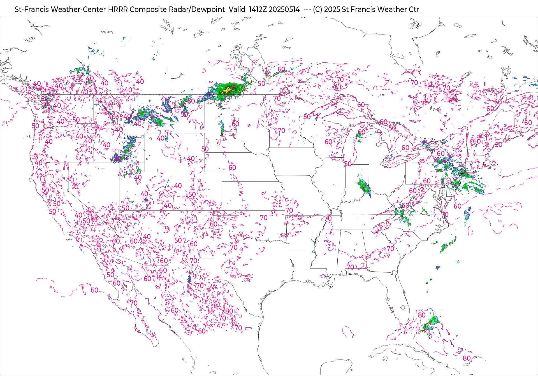Click the '80' dewpoint label near the Bahamas
This screenshot has width=538, height=392.
click(467, 358)
